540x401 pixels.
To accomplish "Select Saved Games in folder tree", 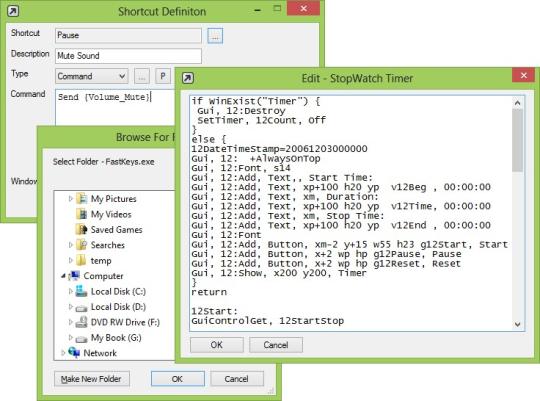I will [x=116, y=229].
